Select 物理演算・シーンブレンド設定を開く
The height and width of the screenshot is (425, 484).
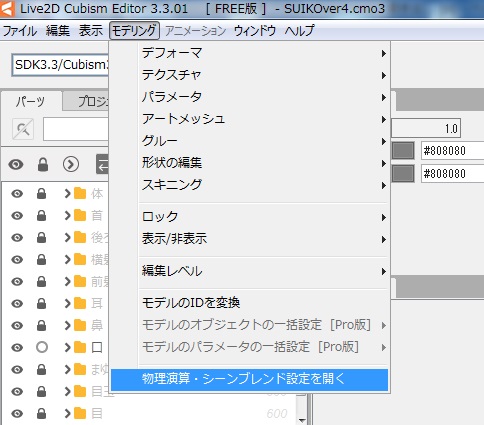pos(249,380)
